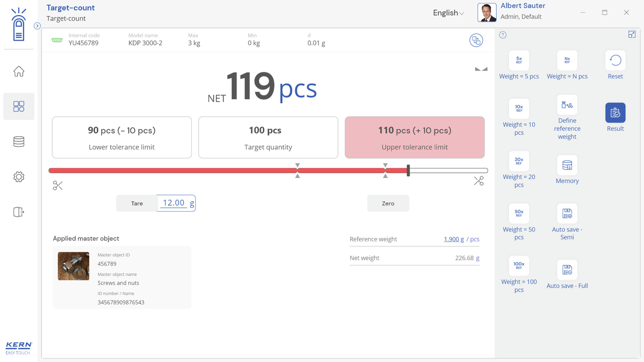Image resolution: width=644 pixels, height=362 pixels.
Task: Open the Define reference weight tool
Action: 567,105
